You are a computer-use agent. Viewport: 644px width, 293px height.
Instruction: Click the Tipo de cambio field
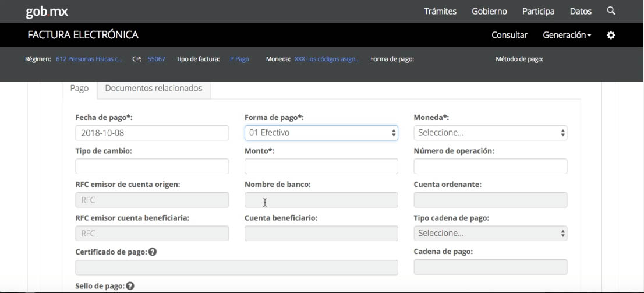click(152, 167)
